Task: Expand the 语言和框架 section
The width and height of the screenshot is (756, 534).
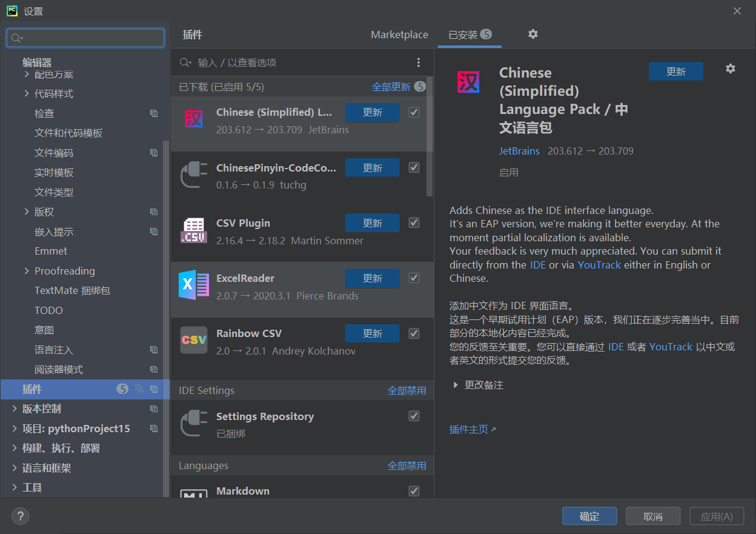Action: point(15,468)
